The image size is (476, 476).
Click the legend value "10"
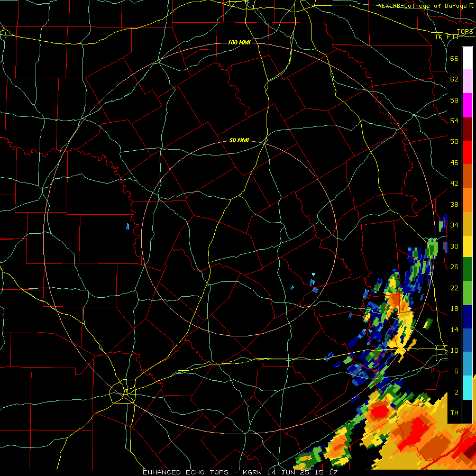454,350
